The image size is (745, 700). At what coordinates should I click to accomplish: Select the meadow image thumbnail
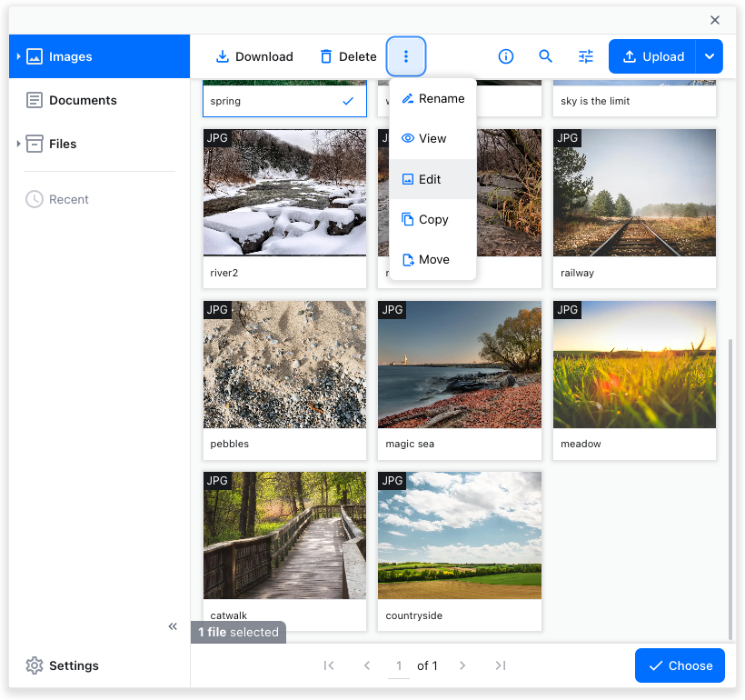click(634, 365)
